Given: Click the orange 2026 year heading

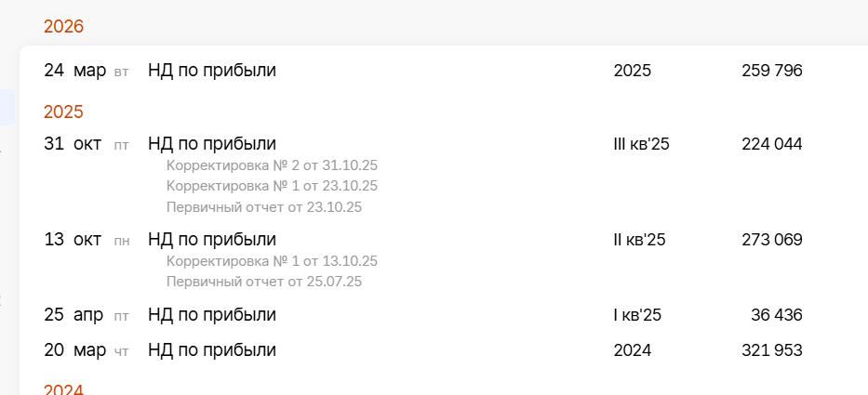Looking at the screenshot, I should click(x=63, y=26).
